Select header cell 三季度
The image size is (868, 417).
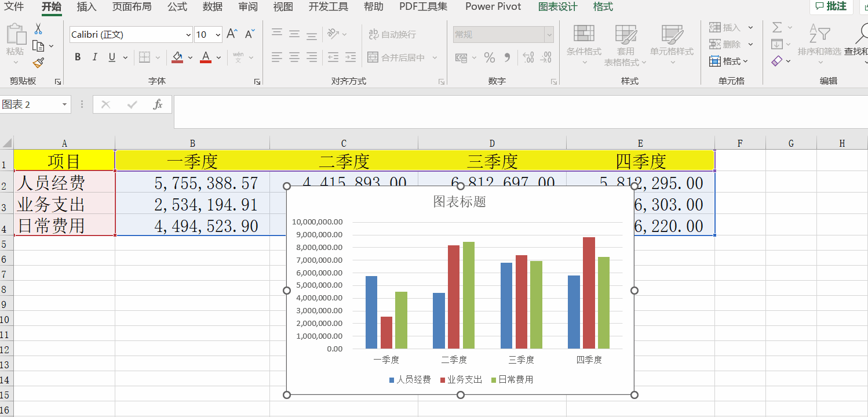[492, 161]
